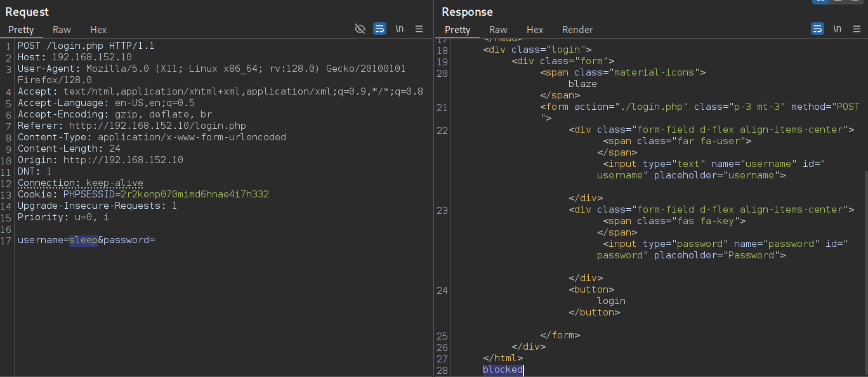868x377 pixels.
Task: Click the 'login' button text in Response
Action: tap(611, 301)
